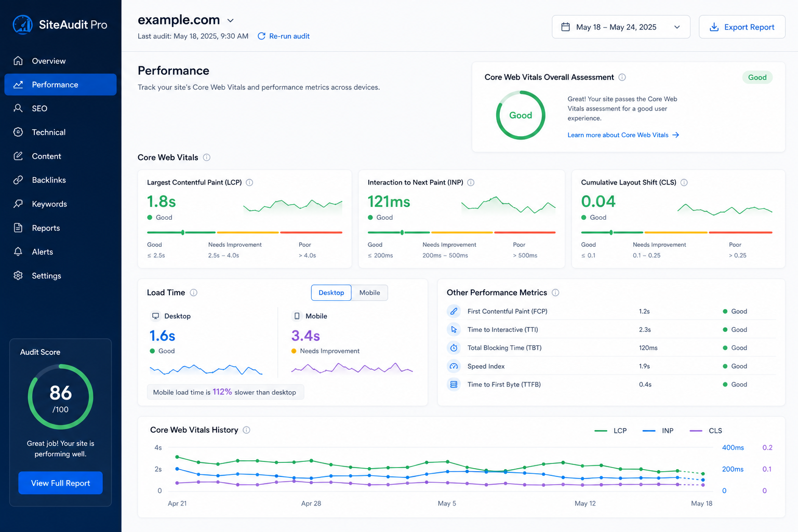The image size is (798, 532).
Task: Toggle the INP series in the history legend
Action: point(658,431)
